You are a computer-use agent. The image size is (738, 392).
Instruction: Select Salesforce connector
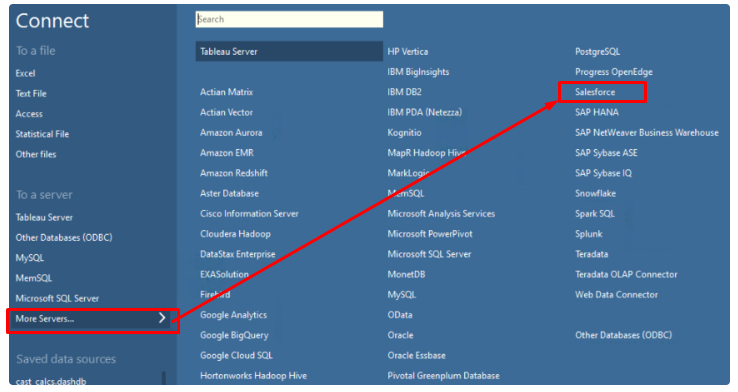[595, 92]
